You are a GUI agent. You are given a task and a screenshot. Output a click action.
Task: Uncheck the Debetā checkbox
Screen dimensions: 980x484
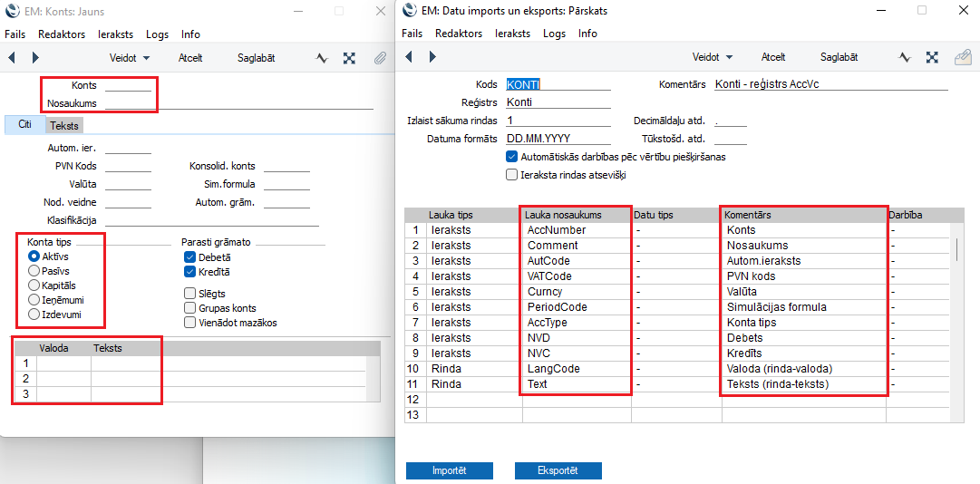pos(189,257)
